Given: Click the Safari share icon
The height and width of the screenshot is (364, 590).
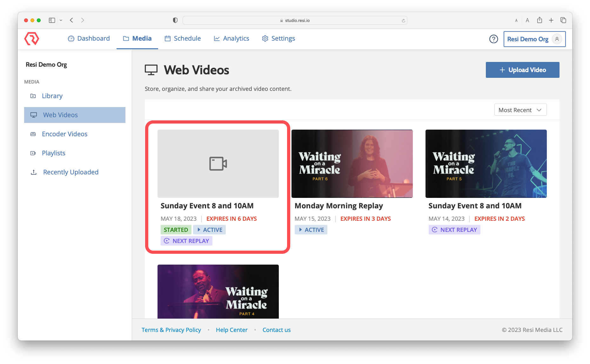Looking at the screenshot, I should (540, 20).
